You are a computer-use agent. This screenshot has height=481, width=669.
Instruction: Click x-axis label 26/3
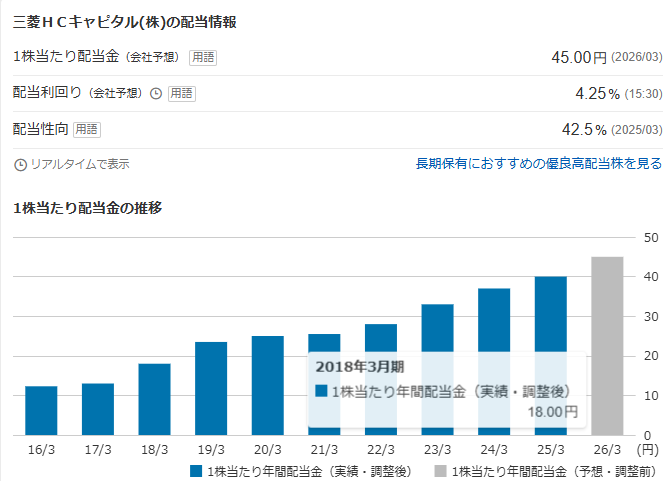tap(607, 450)
